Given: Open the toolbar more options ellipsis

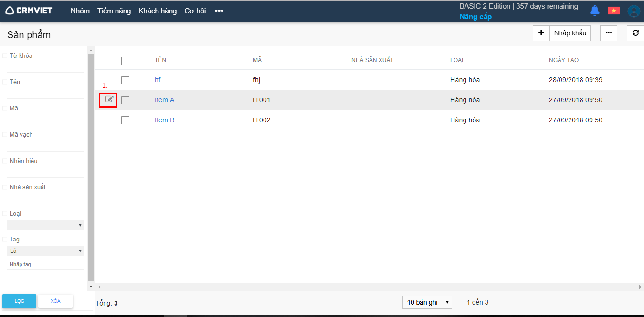Looking at the screenshot, I should coord(608,33).
